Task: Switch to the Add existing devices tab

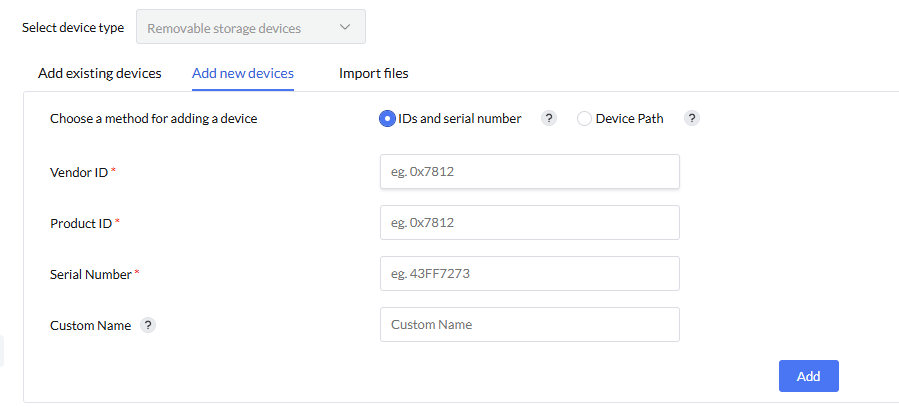Action: [100, 73]
